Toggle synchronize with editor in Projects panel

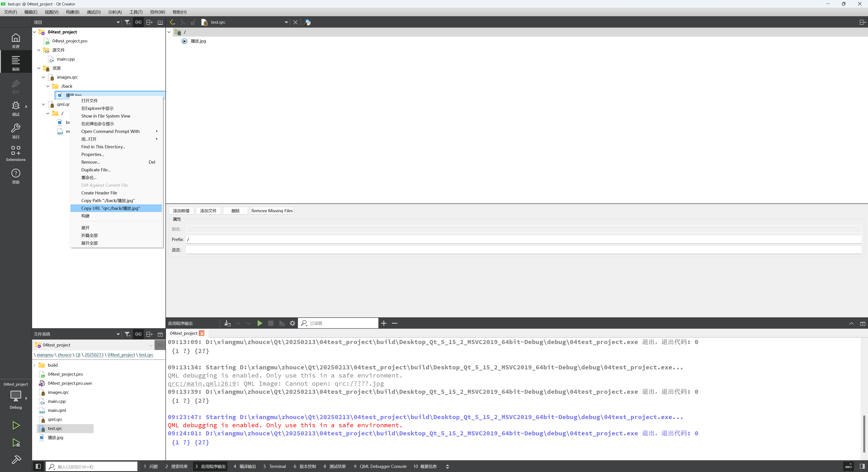[138, 22]
